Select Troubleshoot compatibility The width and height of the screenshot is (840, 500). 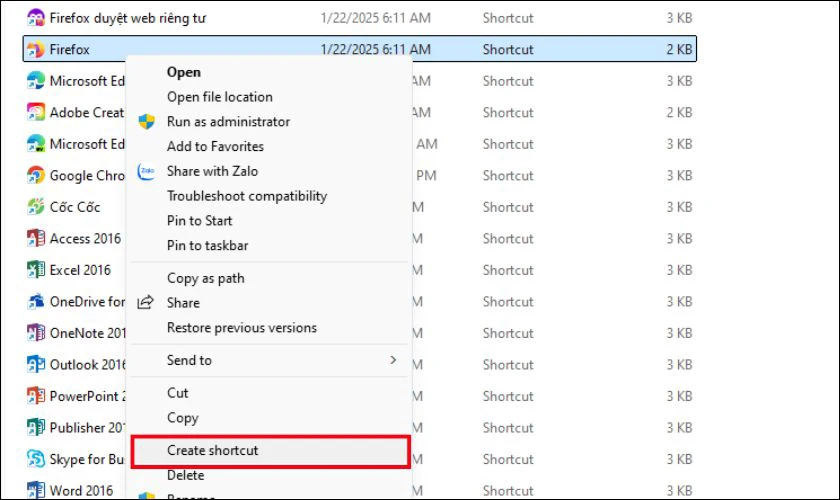[247, 196]
